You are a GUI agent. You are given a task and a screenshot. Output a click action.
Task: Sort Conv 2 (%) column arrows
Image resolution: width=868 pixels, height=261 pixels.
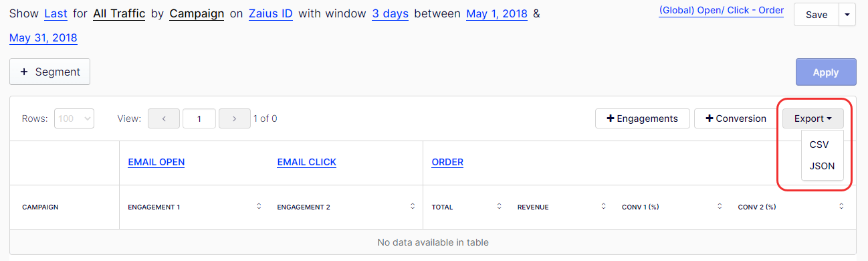click(x=841, y=207)
